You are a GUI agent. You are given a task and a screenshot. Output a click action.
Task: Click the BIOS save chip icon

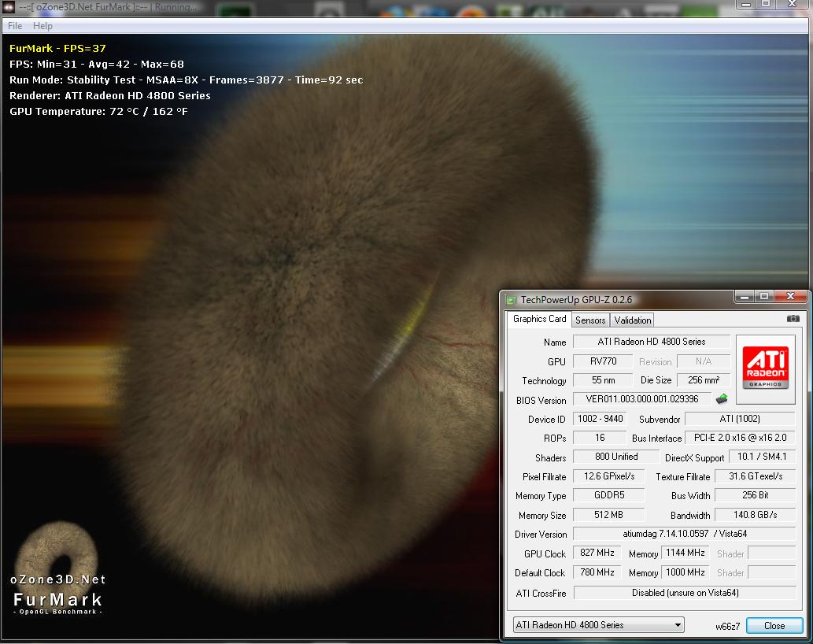point(721,398)
